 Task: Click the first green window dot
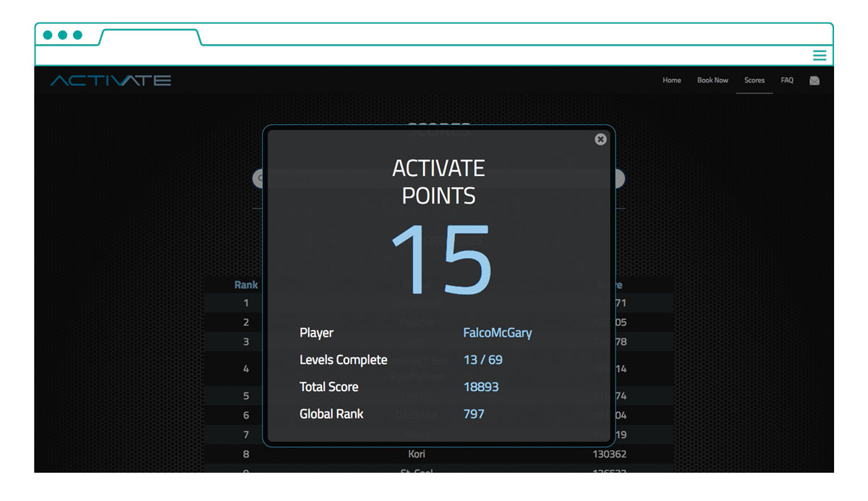(x=48, y=35)
